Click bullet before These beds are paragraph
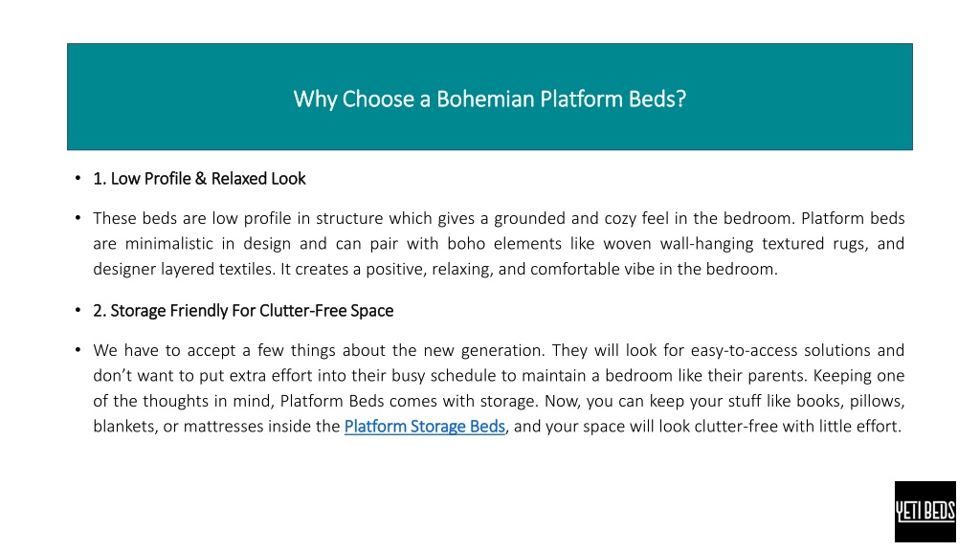The width and height of the screenshot is (980, 551). (78, 218)
